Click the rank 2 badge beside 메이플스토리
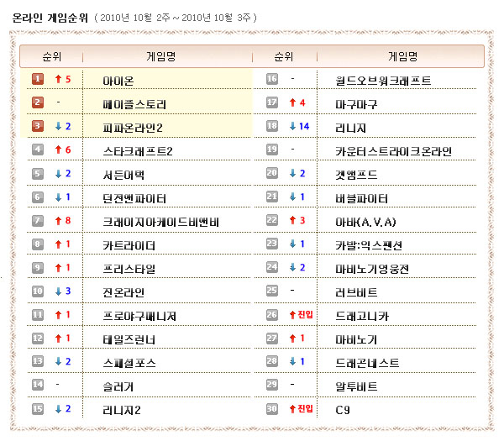 pyautogui.click(x=38, y=103)
